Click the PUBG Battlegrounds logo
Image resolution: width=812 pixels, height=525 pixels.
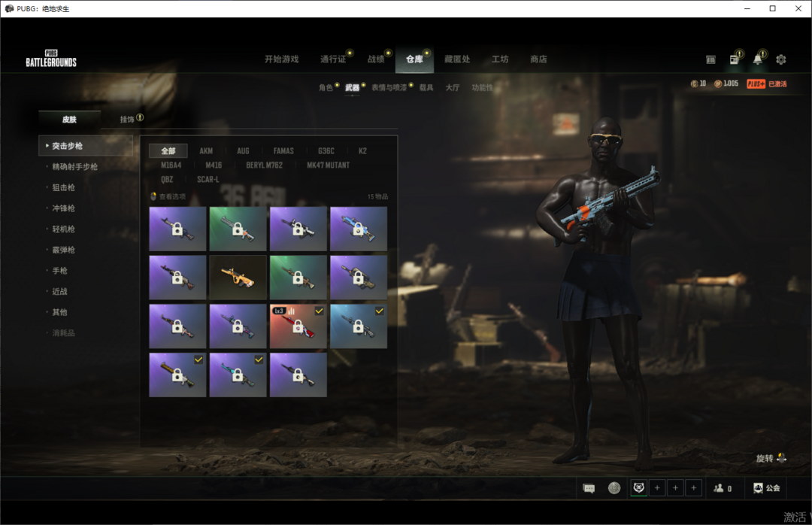51,59
